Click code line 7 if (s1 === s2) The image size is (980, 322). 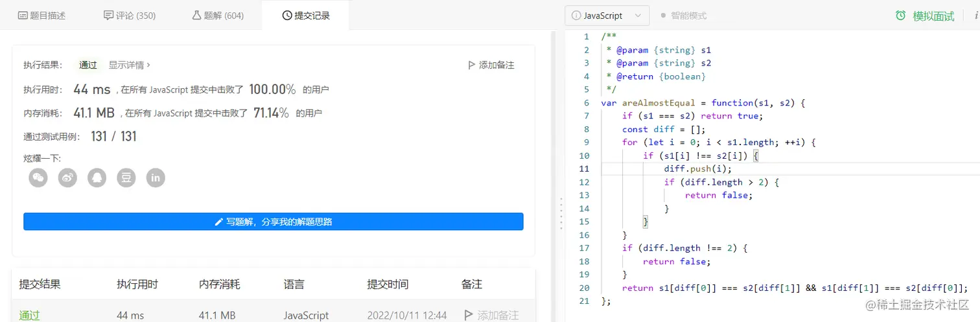click(x=693, y=116)
